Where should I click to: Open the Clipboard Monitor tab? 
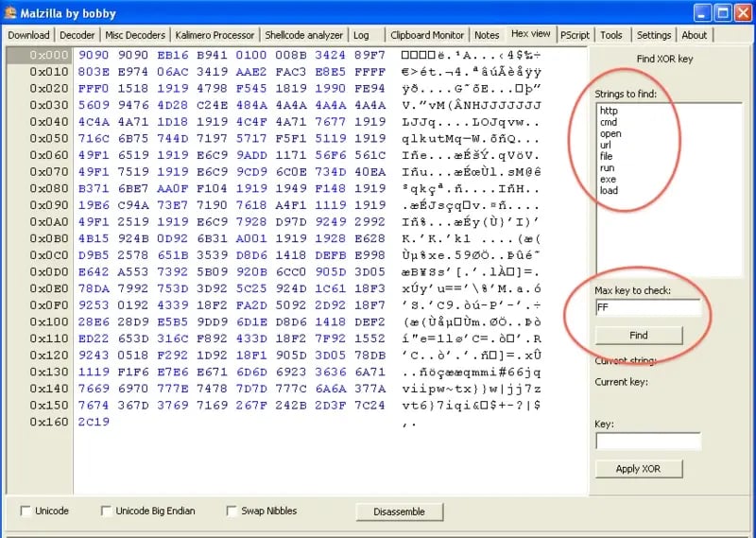(x=427, y=35)
